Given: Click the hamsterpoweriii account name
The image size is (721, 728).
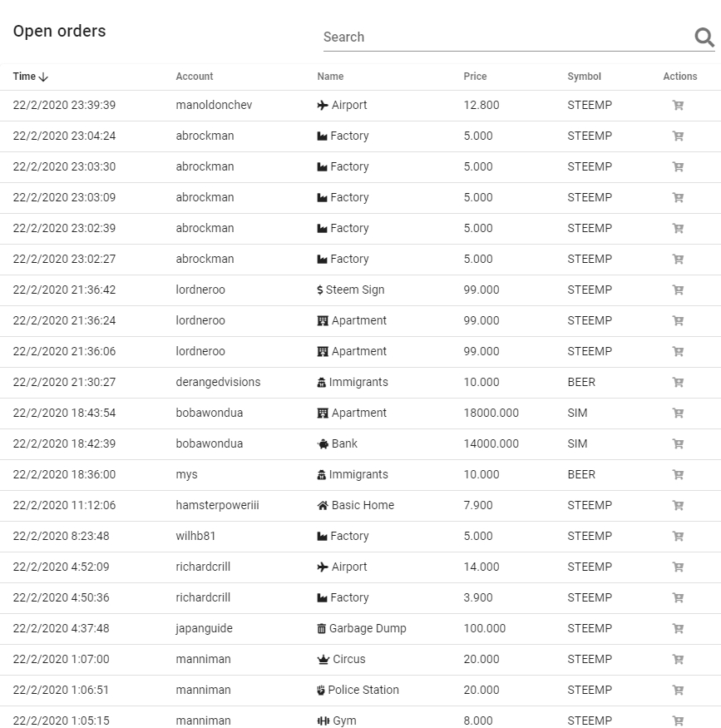Looking at the screenshot, I should click(217, 505).
